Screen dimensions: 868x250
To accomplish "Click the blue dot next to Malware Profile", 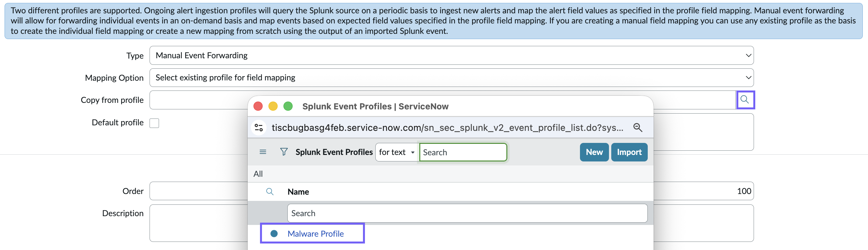I will [x=274, y=233].
